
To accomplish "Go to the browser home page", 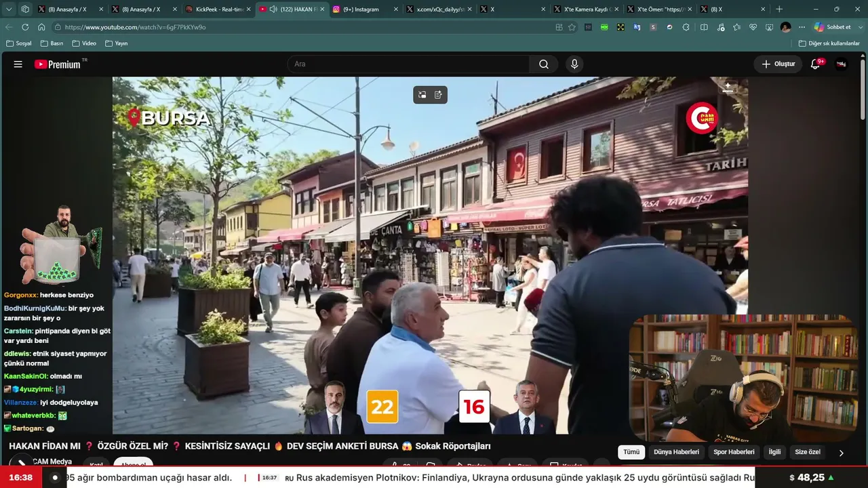I will click(x=41, y=27).
